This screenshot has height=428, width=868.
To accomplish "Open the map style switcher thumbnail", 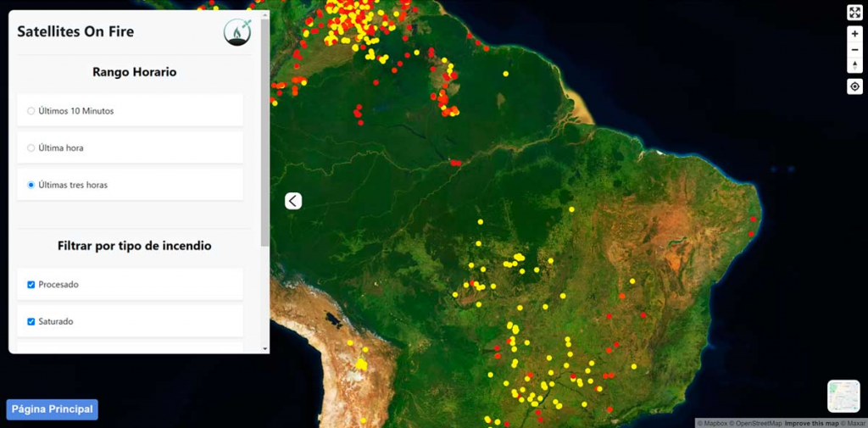I will coord(843,396).
